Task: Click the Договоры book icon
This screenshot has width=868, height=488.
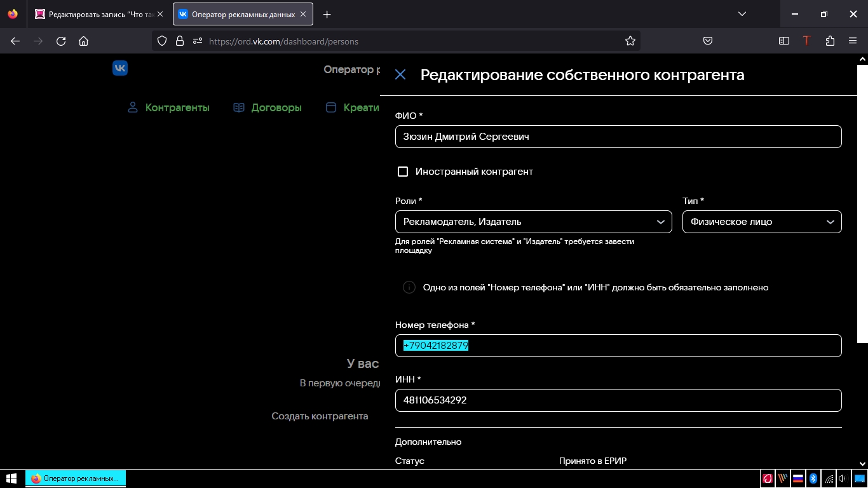Action: (x=239, y=107)
